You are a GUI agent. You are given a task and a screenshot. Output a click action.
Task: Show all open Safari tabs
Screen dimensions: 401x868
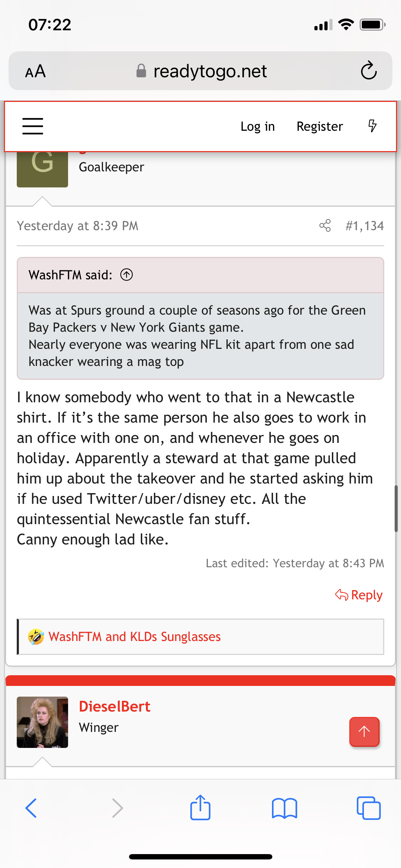point(368,808)
